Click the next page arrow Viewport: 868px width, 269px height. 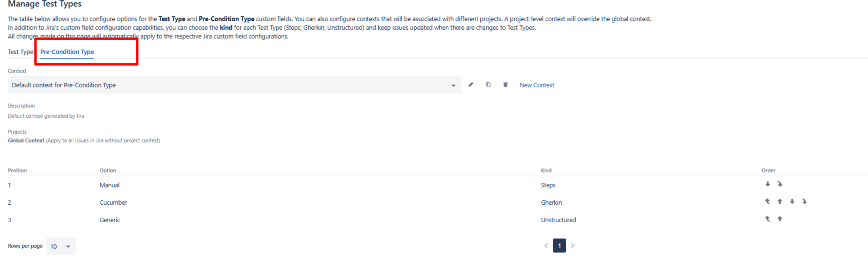coord(572,245)
